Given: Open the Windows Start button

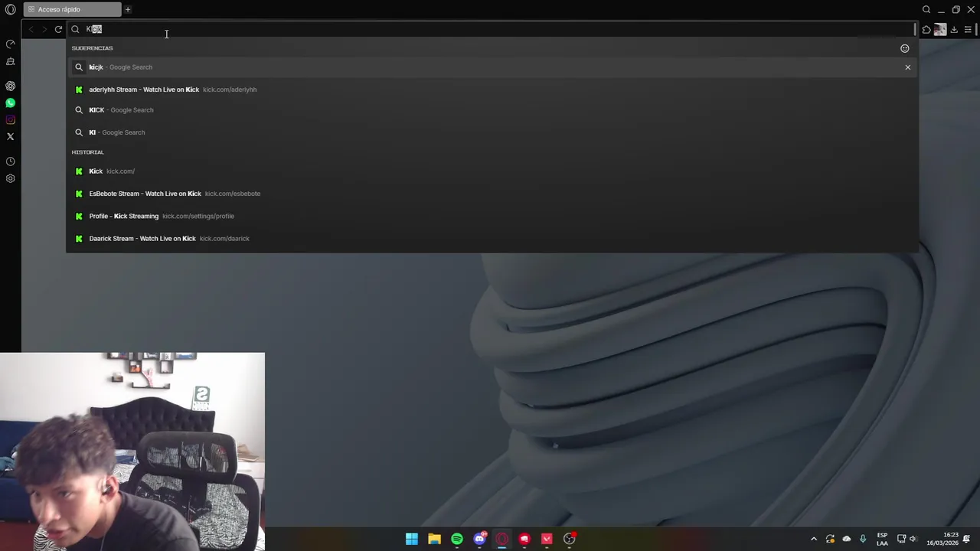Looking at the screenshot, I should [412, 539].
